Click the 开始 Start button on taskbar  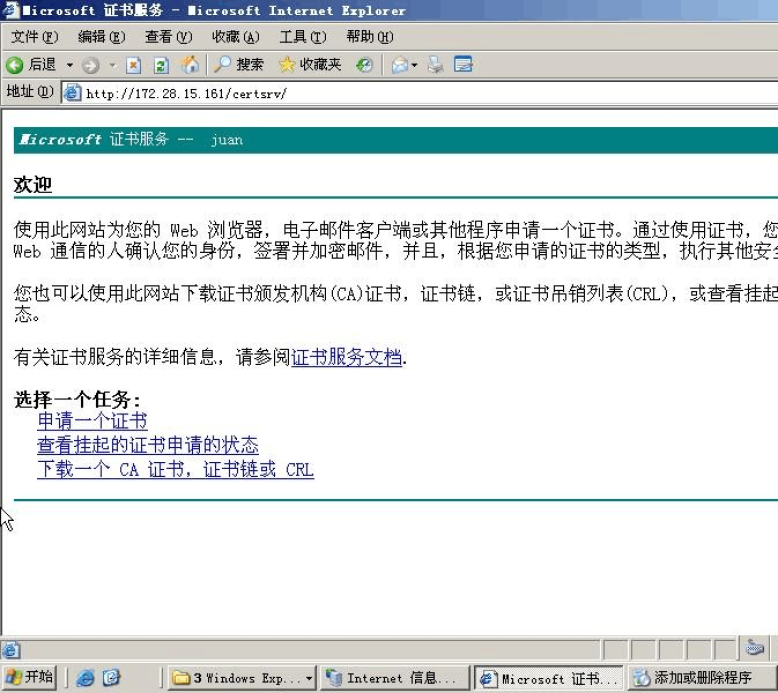(30, 678)
